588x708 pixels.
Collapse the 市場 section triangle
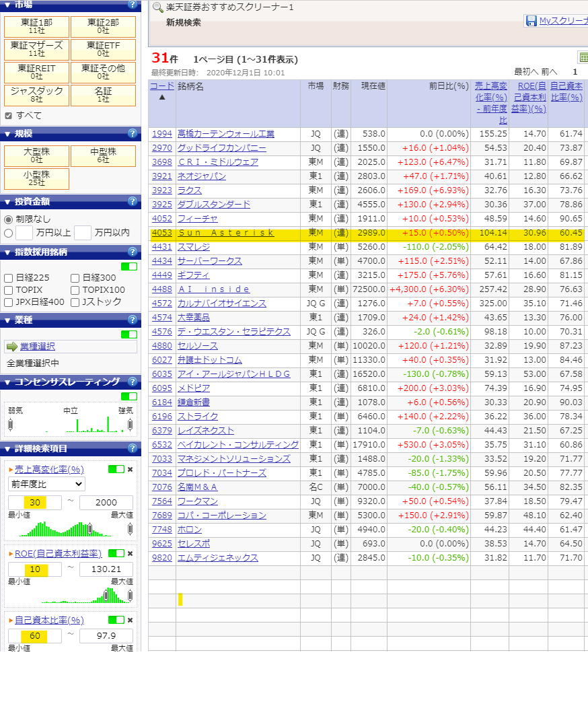tap(7, 5)
